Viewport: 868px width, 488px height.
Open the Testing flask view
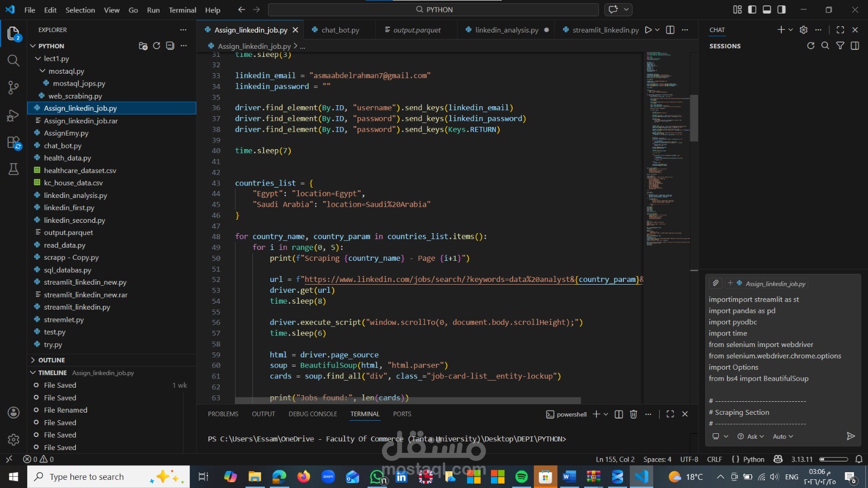(14, 169)
